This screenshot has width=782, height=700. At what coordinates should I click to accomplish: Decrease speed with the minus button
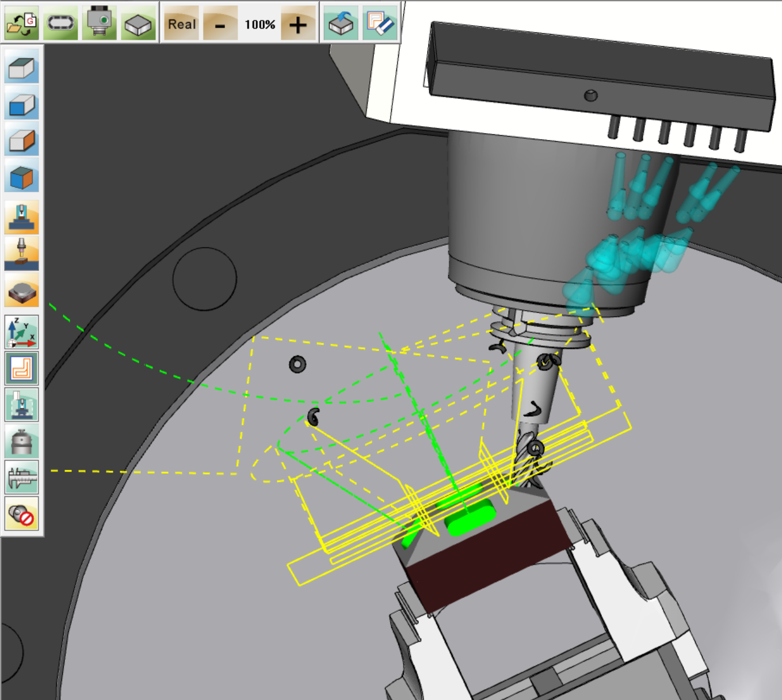pyautogui.click(x=220, y=24)
